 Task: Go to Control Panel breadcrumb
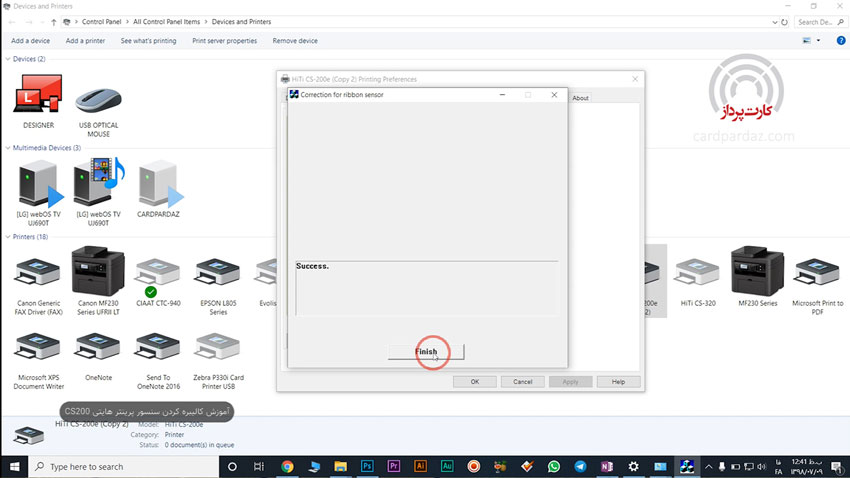(101, 22)
